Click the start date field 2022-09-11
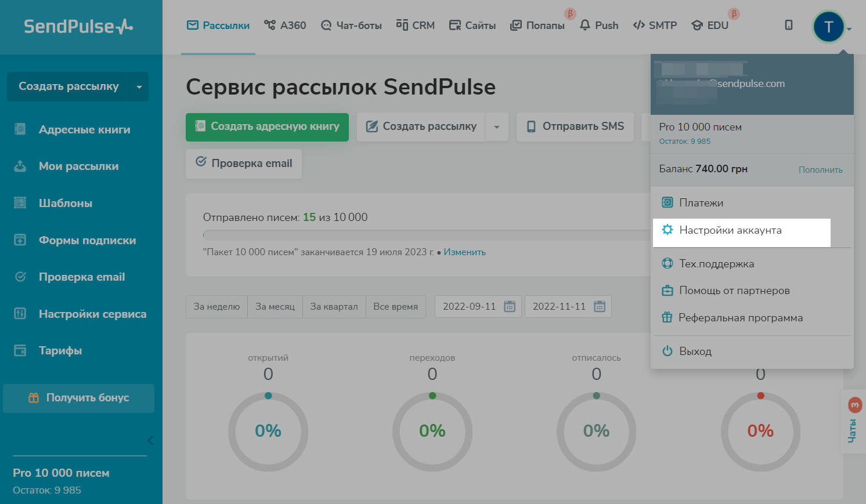 pos(478,307)
